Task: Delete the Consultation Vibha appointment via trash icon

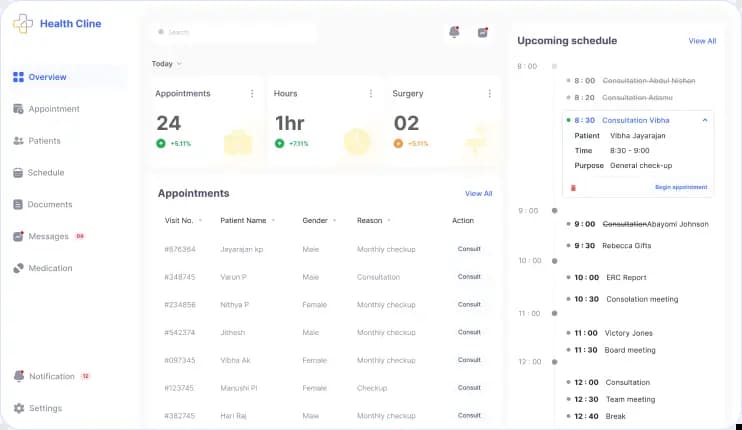Action: [x=573, y=187]
